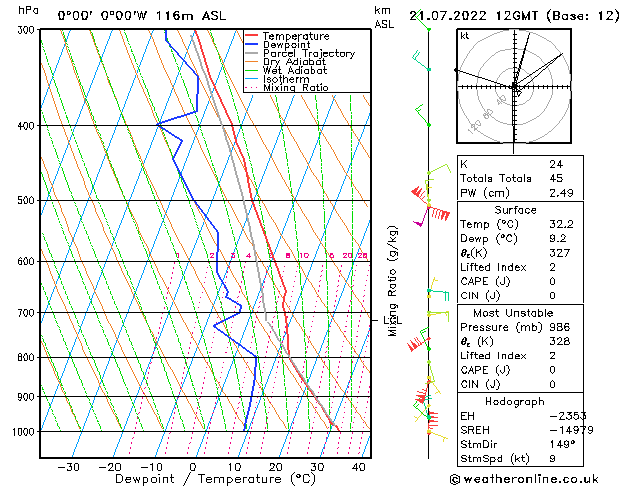Click the -20 temperature axis label
629x486 pixels.
(x=110, y=468)
